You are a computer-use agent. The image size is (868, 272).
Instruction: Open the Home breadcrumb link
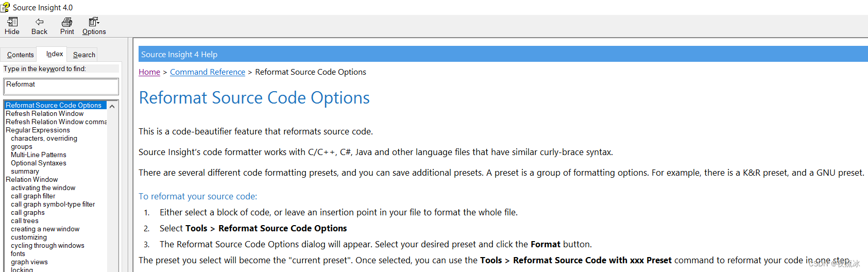click(x=149, y=72)
